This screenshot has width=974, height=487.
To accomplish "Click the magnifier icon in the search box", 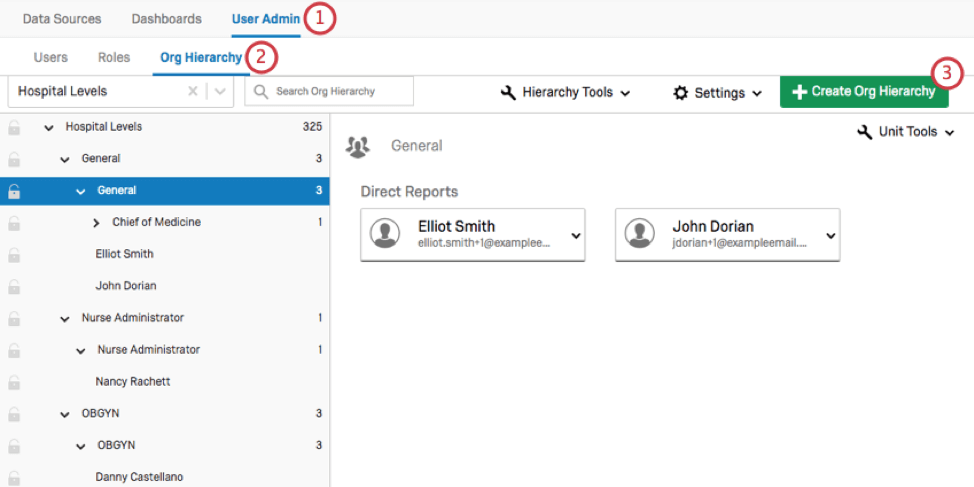I will click(x=262, y=92).
